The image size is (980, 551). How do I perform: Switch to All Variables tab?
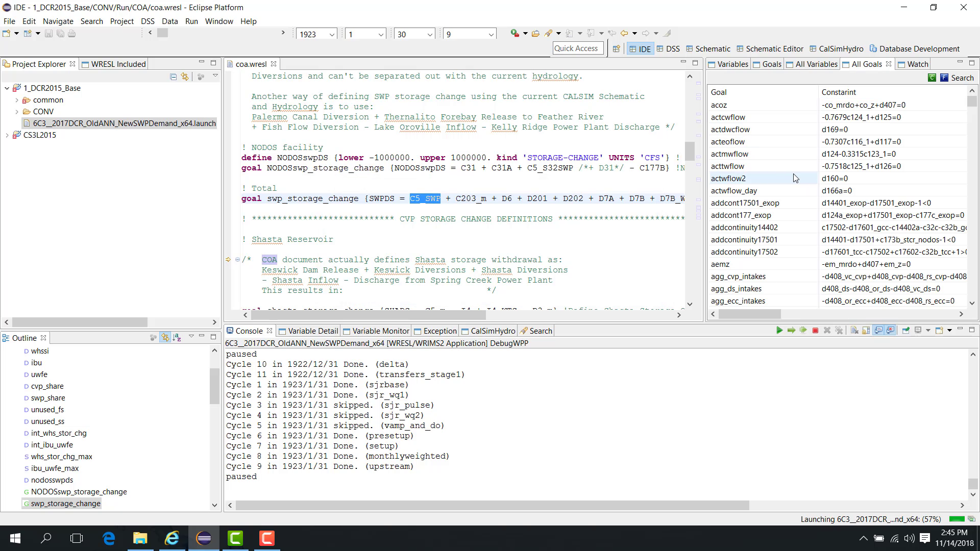812,64
